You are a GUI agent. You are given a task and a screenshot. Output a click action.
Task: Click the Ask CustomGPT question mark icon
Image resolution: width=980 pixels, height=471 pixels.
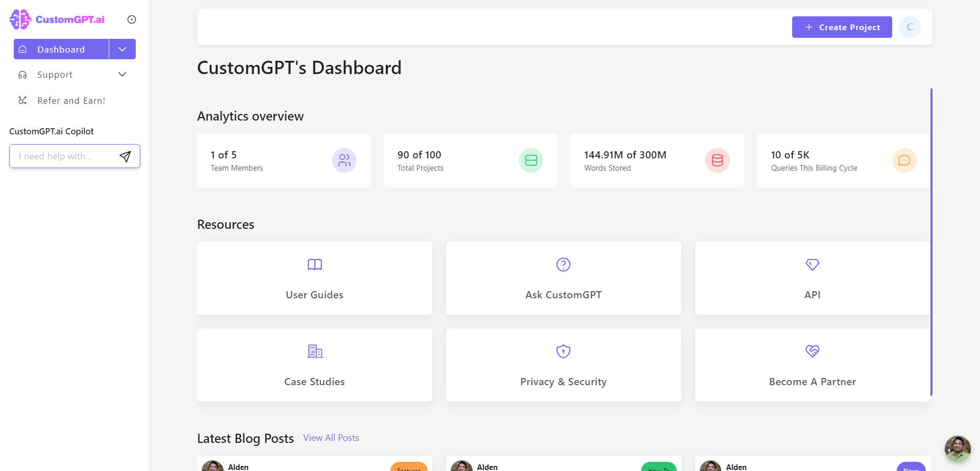coord(563,265)
